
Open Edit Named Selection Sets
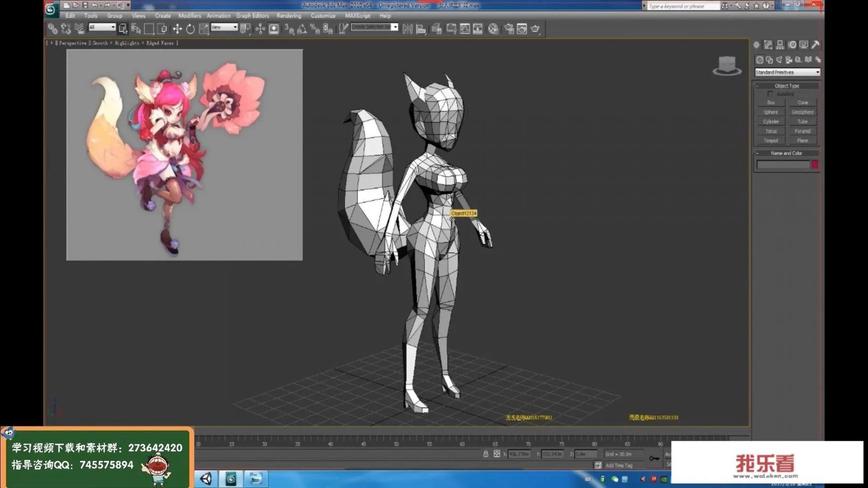(343, 29)
